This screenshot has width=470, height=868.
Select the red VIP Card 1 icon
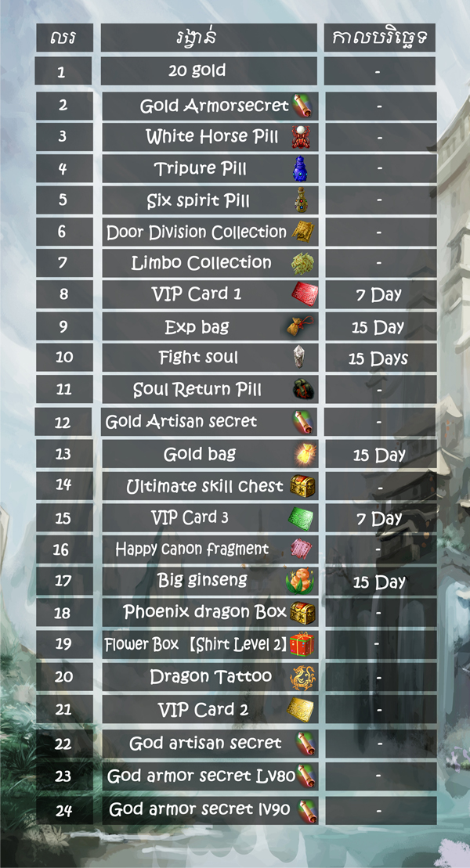pyautogui.click(x=305, y=294)
